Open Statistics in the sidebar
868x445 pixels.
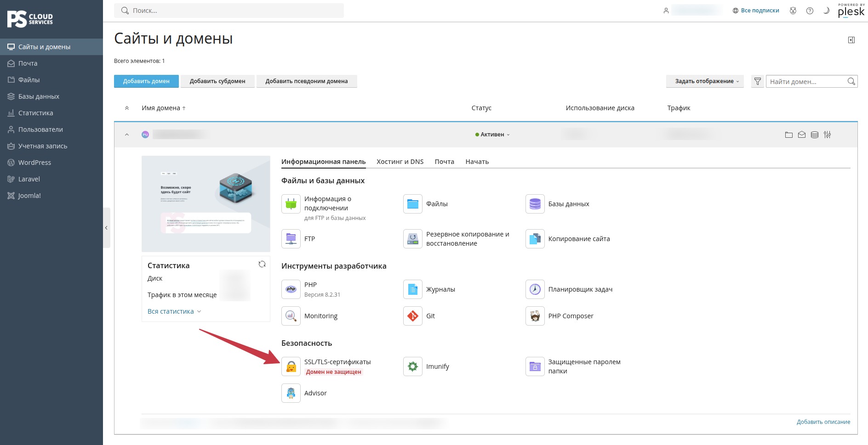[51, 113]
